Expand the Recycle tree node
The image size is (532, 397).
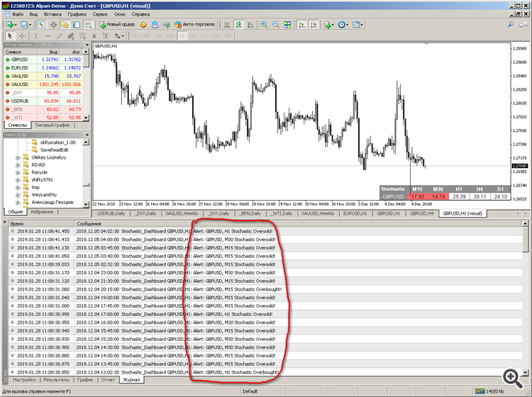[18, 172]
